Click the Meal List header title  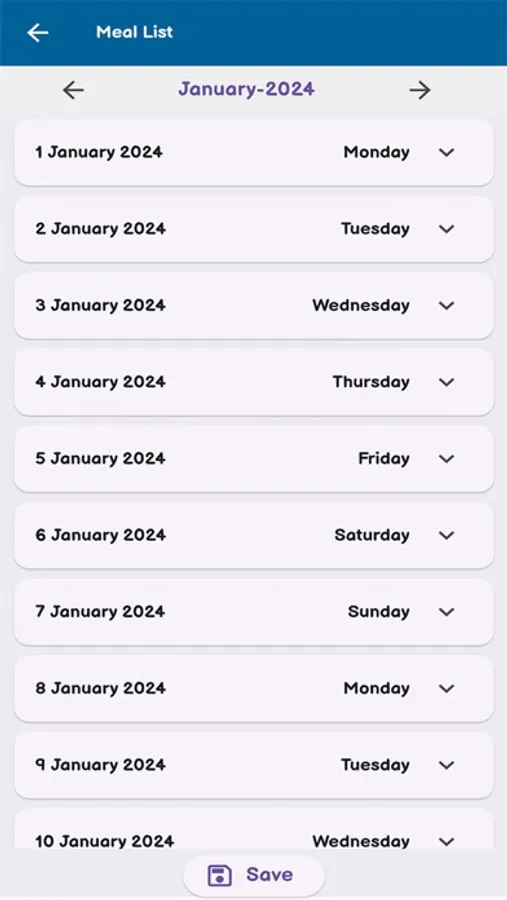click(134, 32)
